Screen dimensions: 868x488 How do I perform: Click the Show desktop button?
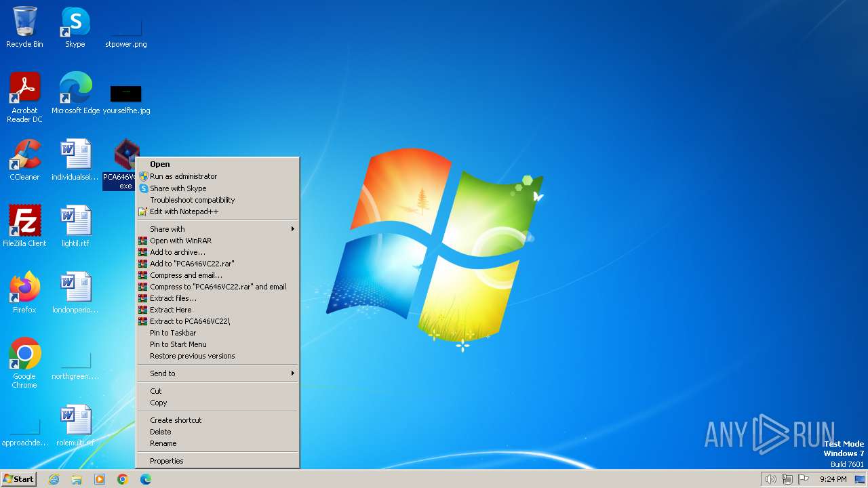(x=860, y=479)
